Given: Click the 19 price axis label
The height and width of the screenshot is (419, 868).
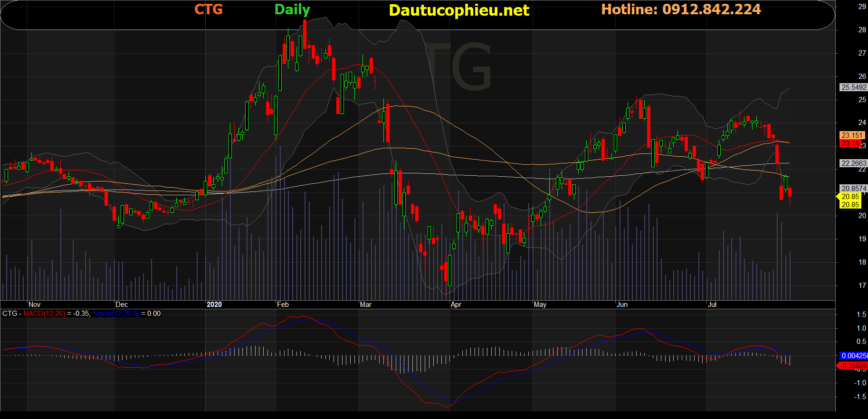Looking at the screenshot, I should pos(862,239).
